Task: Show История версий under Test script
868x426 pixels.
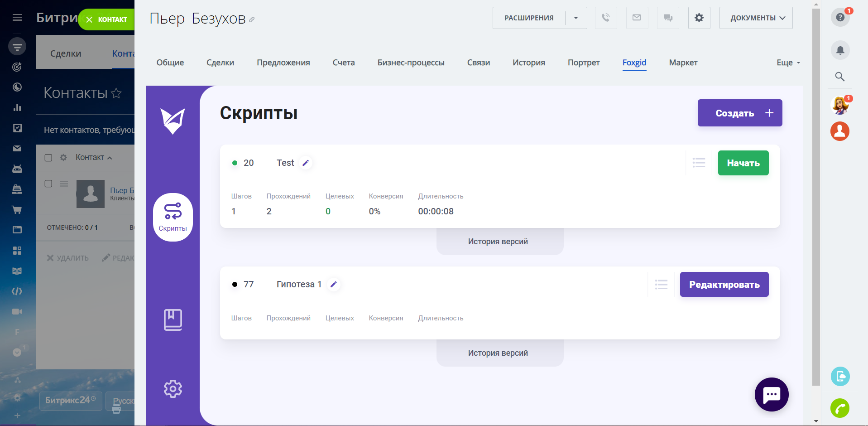Action: [498, 242]
